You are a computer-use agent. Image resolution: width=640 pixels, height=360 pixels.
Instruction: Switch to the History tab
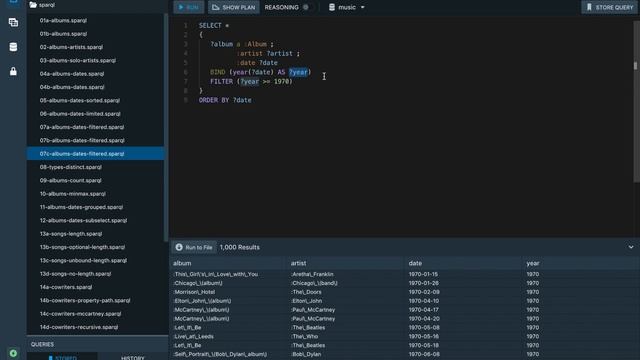pos(133,357)
